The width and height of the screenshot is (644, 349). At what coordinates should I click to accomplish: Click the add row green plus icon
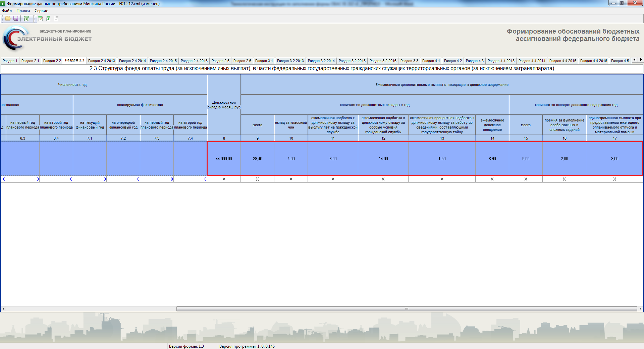48,19
